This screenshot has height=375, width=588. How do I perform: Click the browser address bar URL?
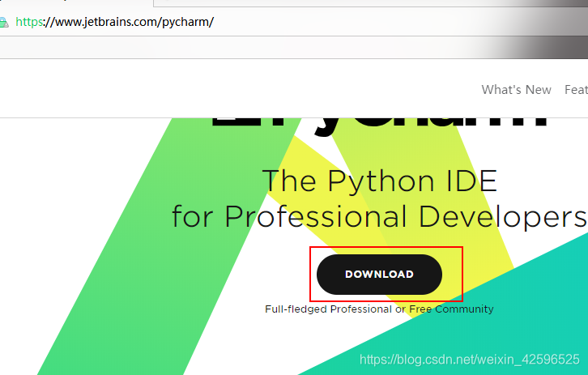tap(114, 22)
